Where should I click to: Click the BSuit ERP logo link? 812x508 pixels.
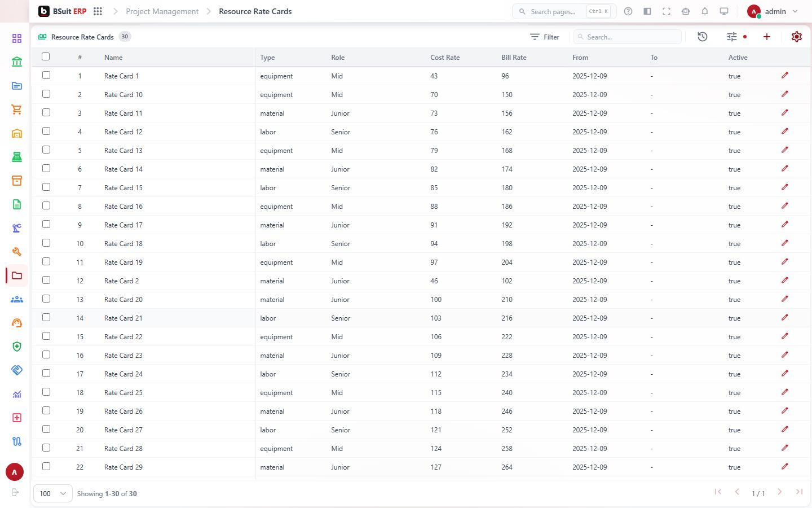click(x=63, y=11)
